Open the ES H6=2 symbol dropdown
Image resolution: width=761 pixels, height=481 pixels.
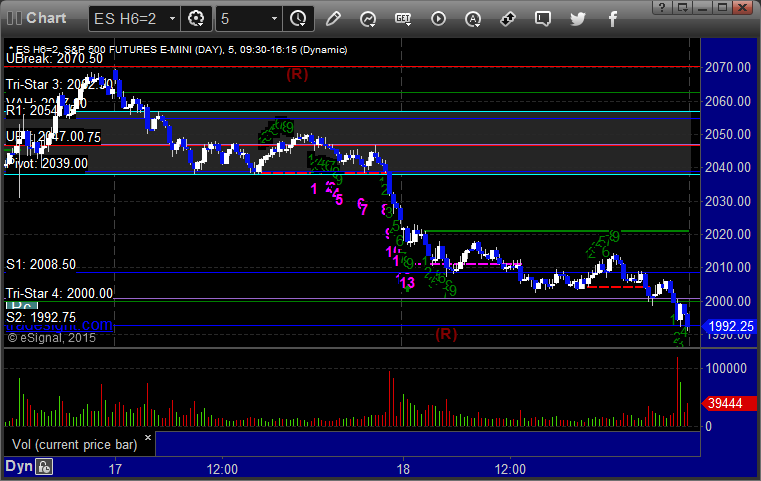(x=134, y=19)
